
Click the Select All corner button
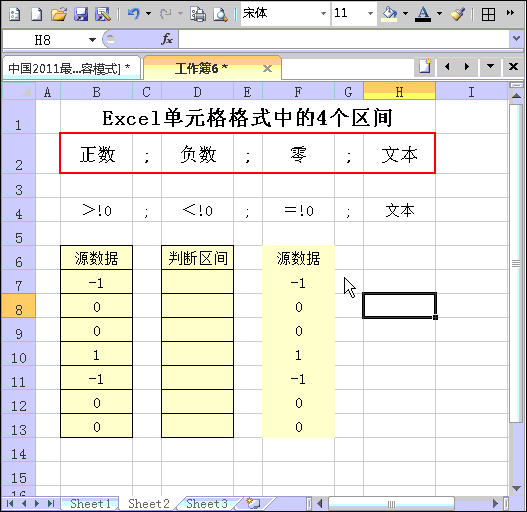(19, 92)
